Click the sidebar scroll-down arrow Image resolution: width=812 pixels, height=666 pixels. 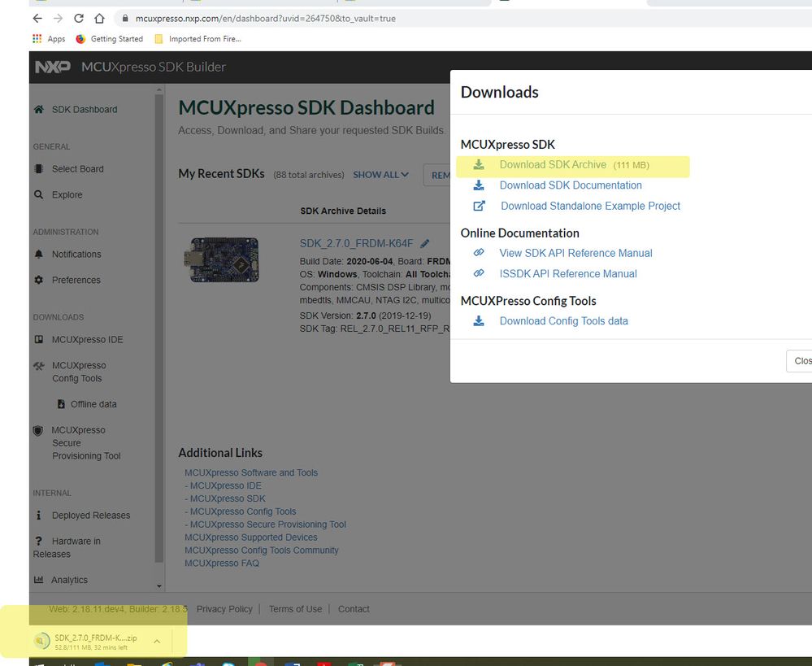[159, 586]
